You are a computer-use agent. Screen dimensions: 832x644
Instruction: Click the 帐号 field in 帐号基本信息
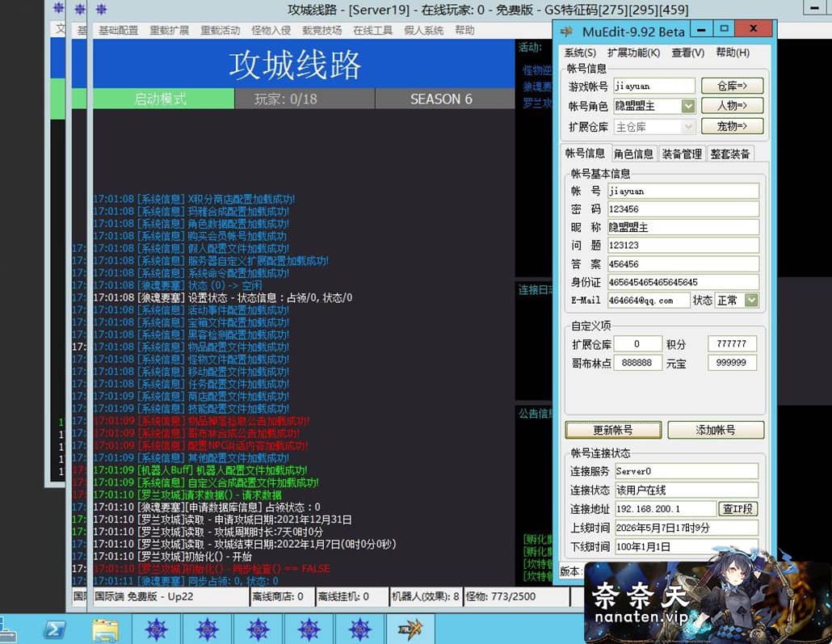coord(683,192)
